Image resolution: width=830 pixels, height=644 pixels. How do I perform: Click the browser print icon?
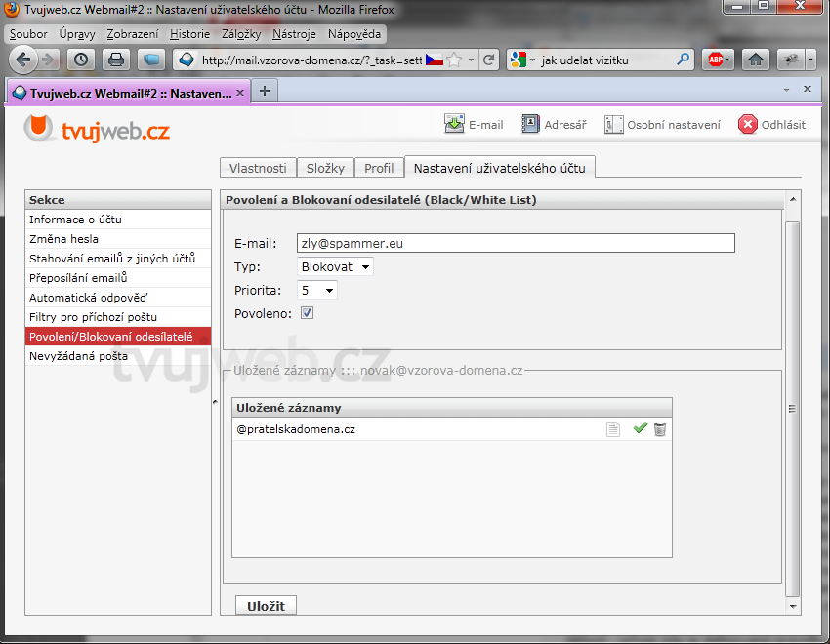pos(115,60)
